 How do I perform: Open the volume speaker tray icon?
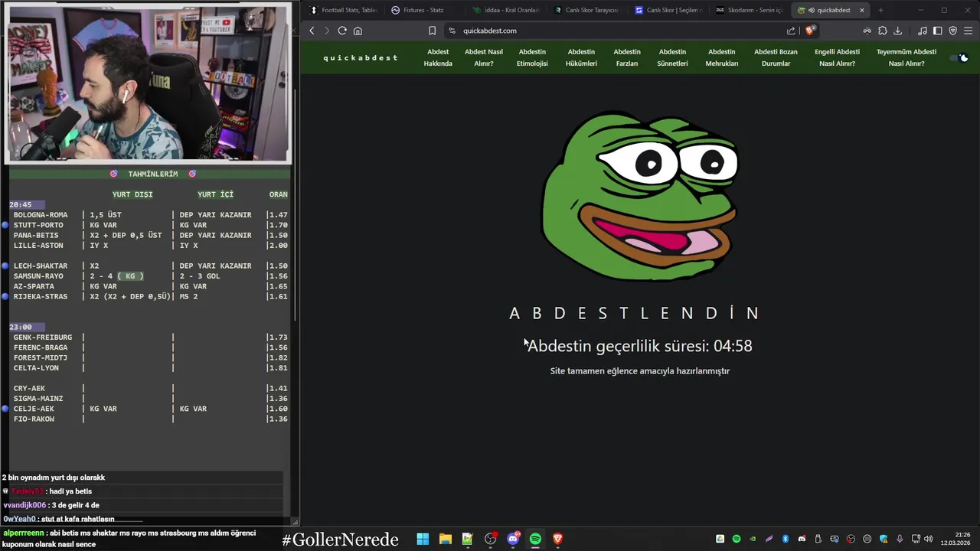[928, 539]
